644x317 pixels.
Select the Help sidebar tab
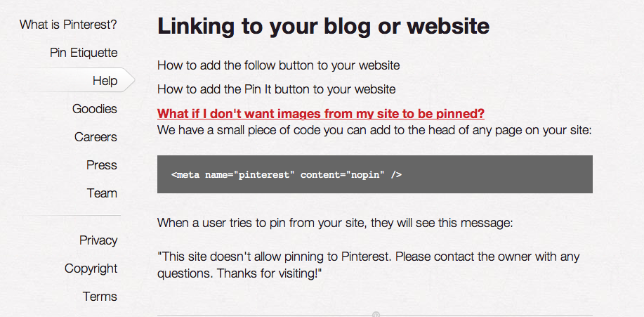point(105,81)
